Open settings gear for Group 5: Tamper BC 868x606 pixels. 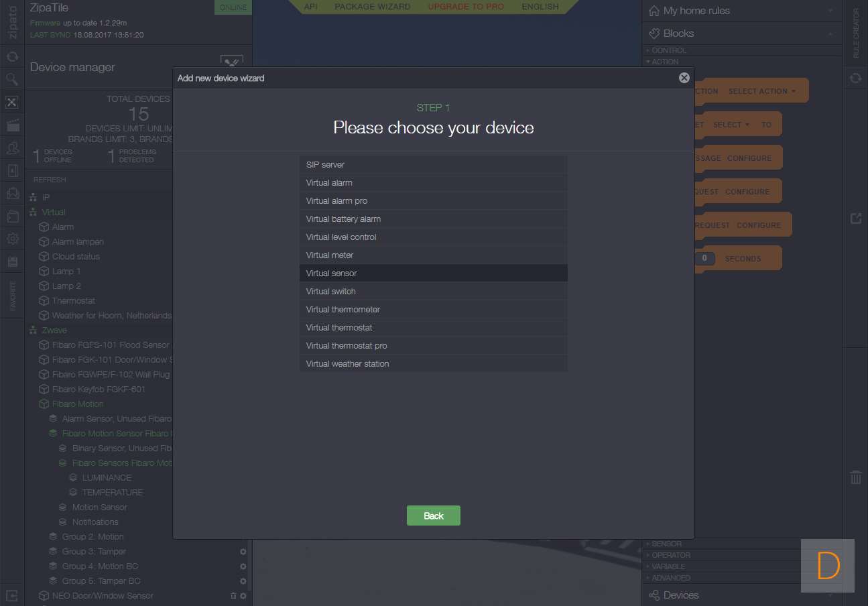coord(243,581)
